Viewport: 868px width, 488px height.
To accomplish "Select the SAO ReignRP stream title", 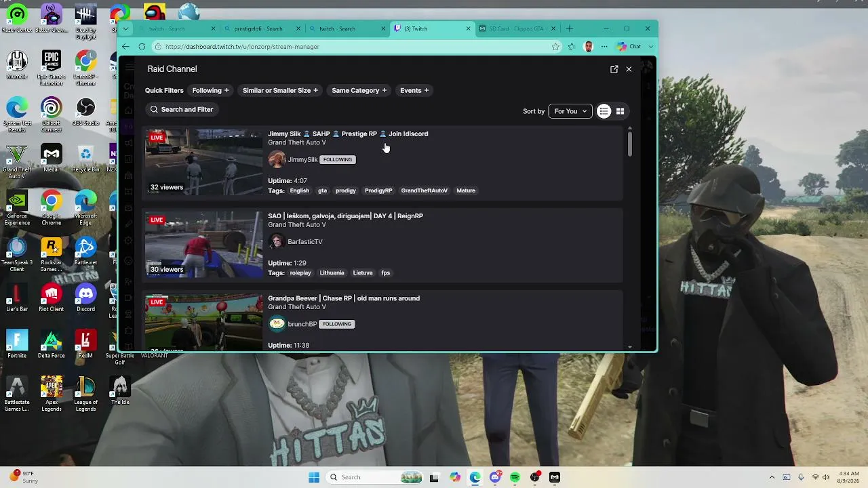I will 345,216.
